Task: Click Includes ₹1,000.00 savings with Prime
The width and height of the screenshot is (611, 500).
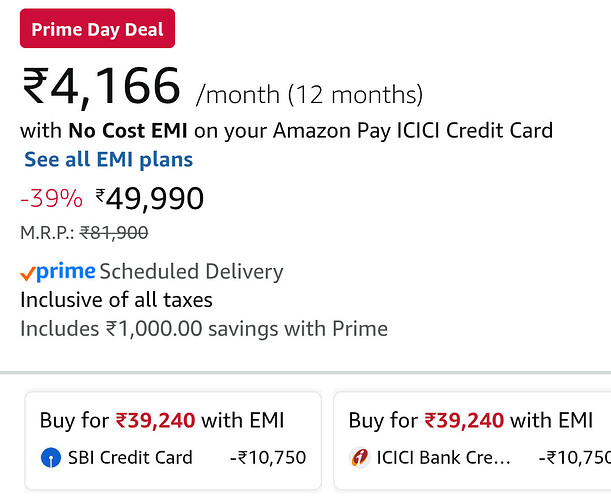Action: pos(204,329)
